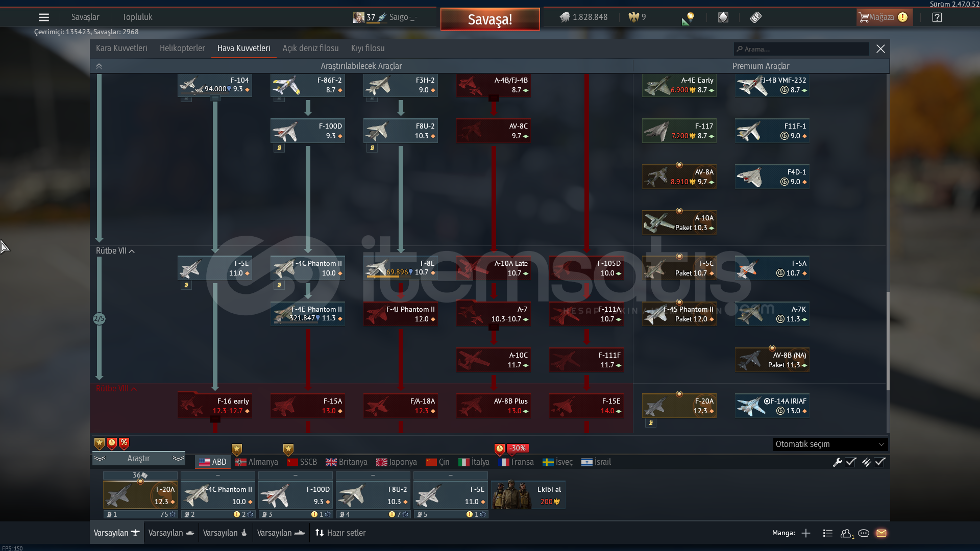Click right chevrons on Araştır bar
980x551 pixels.
tap(178, 459)
